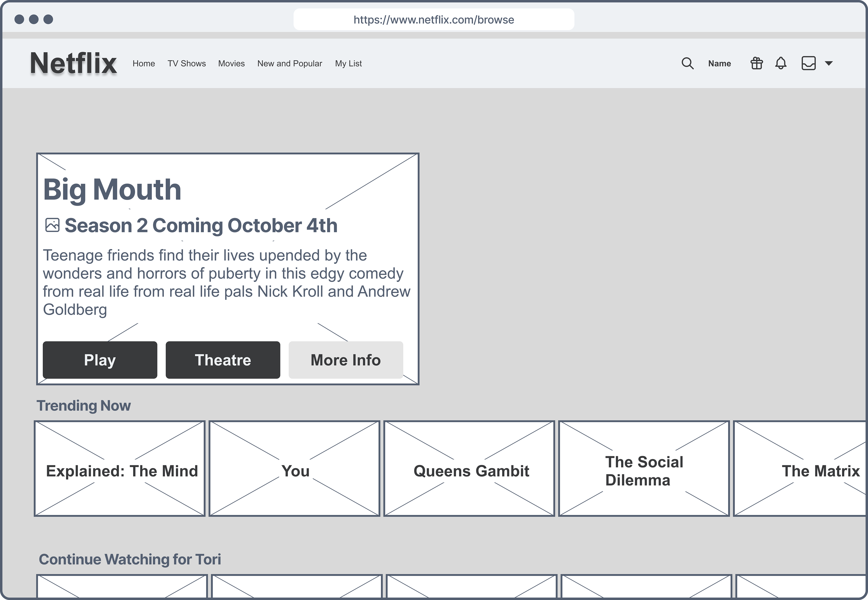Click the gift box icon
The width and height of the screenshot is (868, 600).
click(756, 63)
